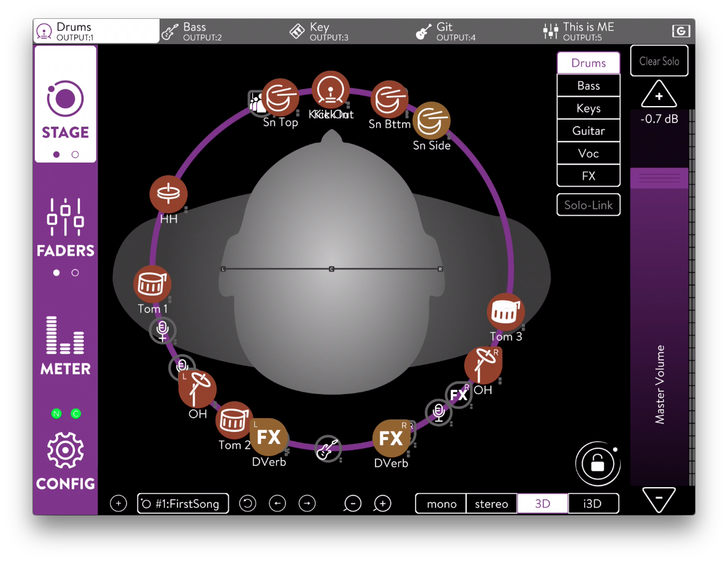Click the Sn Bttm snare icon
The image size is (728, 562).
coord(389,99)
